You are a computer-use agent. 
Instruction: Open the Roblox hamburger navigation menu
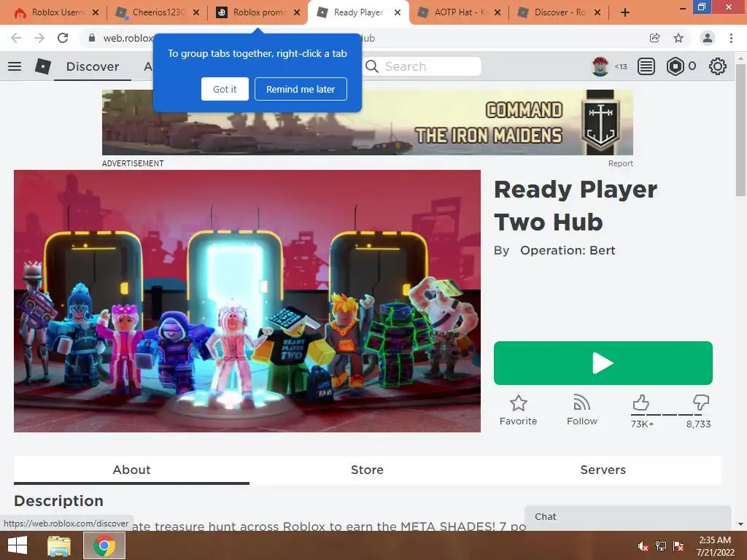tap(15, 66)
